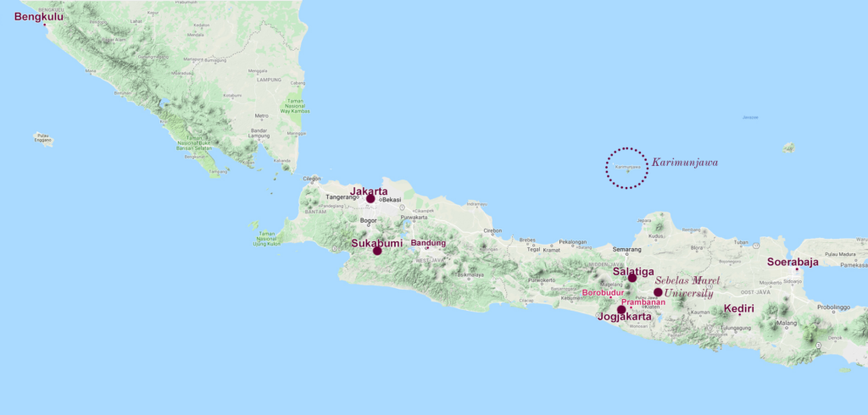Image resolution: width=868 pixels, height=415 pixels.
Task: Click the Bekasi city label
Action: (x=392, y=200)
